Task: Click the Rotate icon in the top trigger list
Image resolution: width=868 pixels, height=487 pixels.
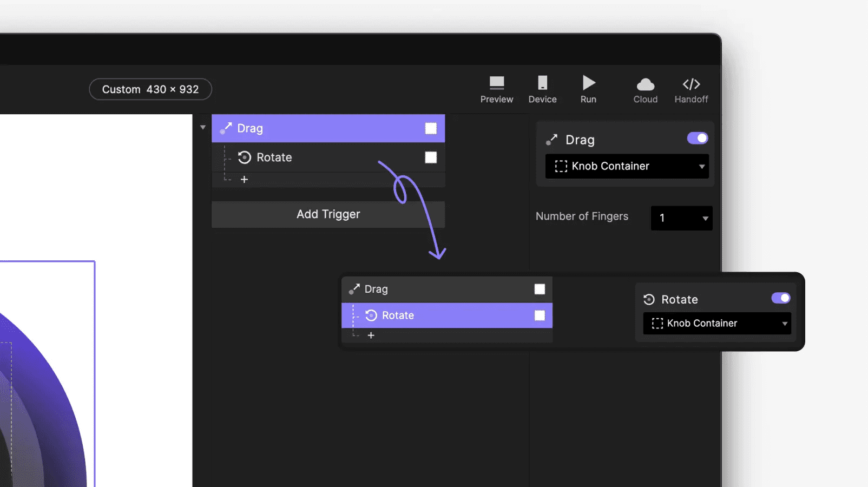Action: [244, 157]
